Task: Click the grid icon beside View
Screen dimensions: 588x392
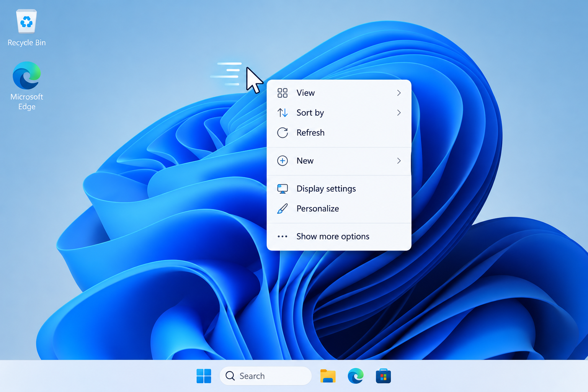Action: tap(283, 93)
